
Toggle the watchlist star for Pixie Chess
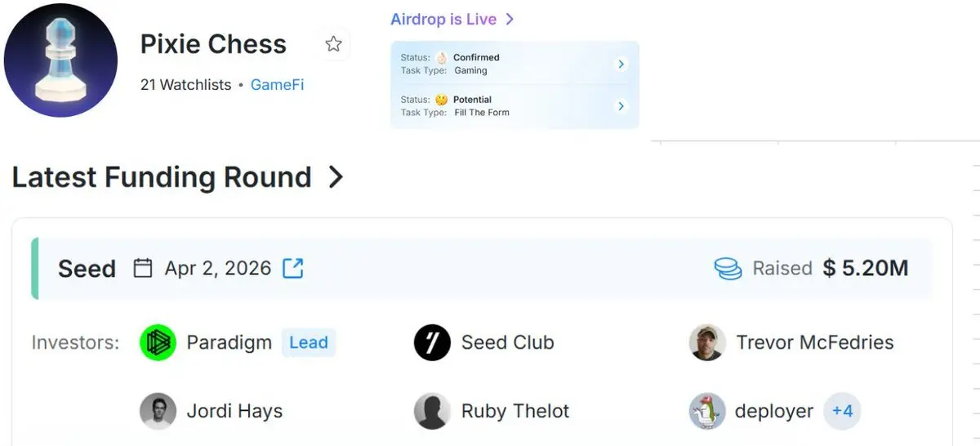coord(333,44)
